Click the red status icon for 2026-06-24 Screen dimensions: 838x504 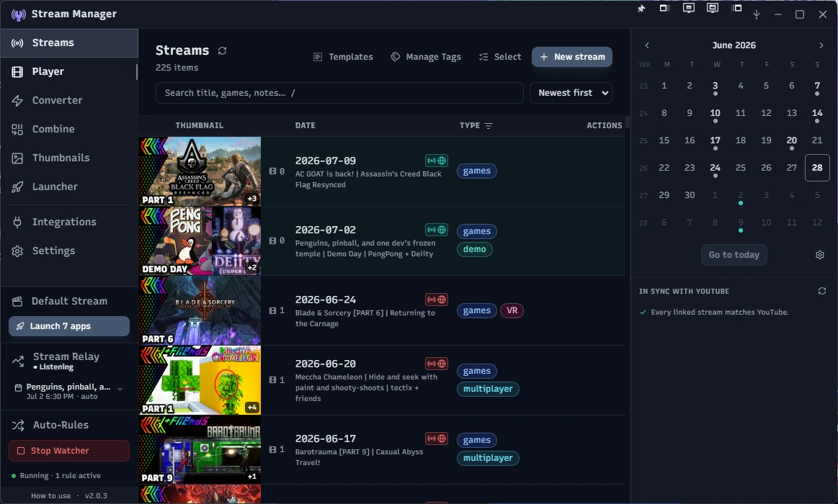[436, 300]
